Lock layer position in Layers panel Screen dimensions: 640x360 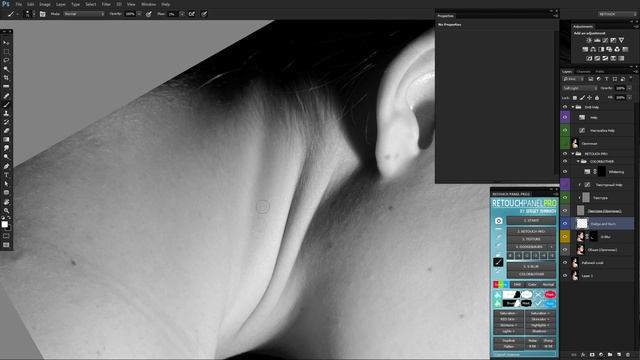(589, 98)
